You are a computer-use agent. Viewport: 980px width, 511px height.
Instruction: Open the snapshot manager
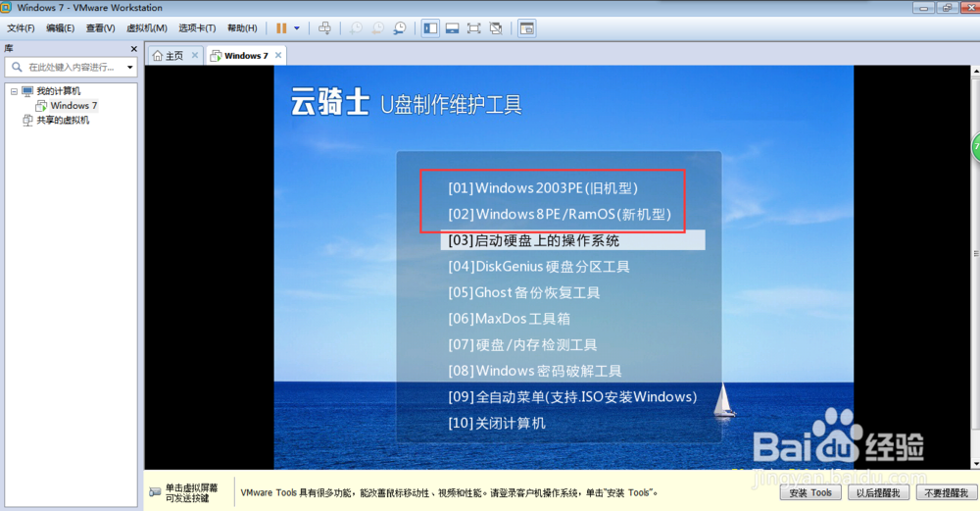[x=400, y=28]
